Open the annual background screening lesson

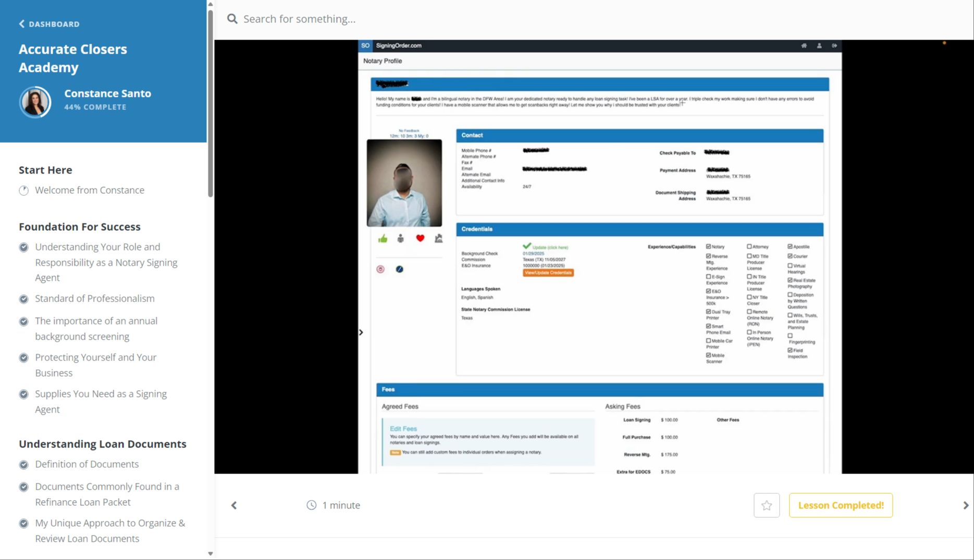coord(96,329)
